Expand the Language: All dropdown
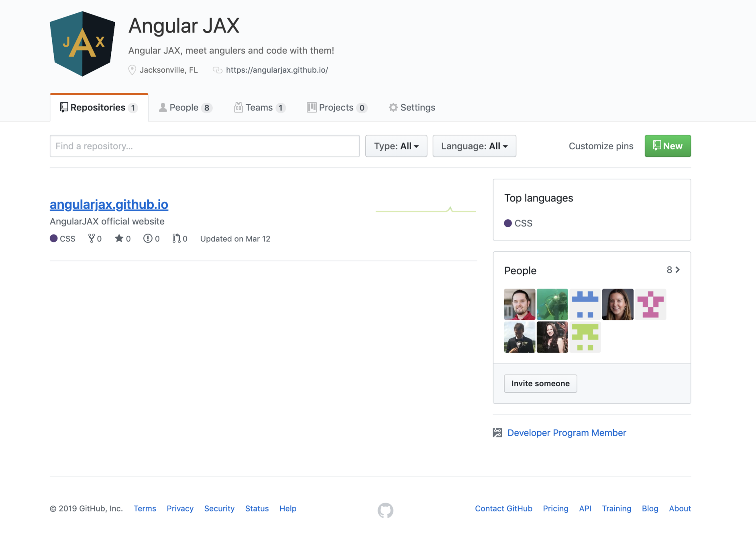This screenshot has width=756, height=542. click(474, 146)
